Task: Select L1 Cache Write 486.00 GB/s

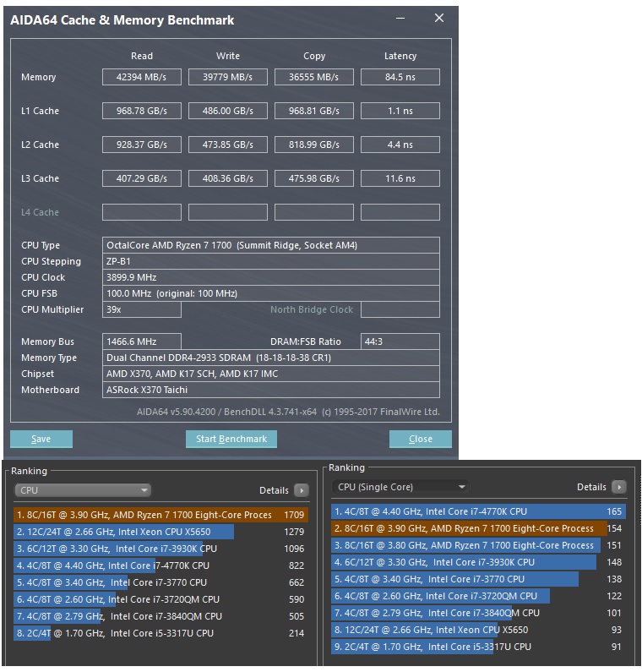Action: (228, 111)
